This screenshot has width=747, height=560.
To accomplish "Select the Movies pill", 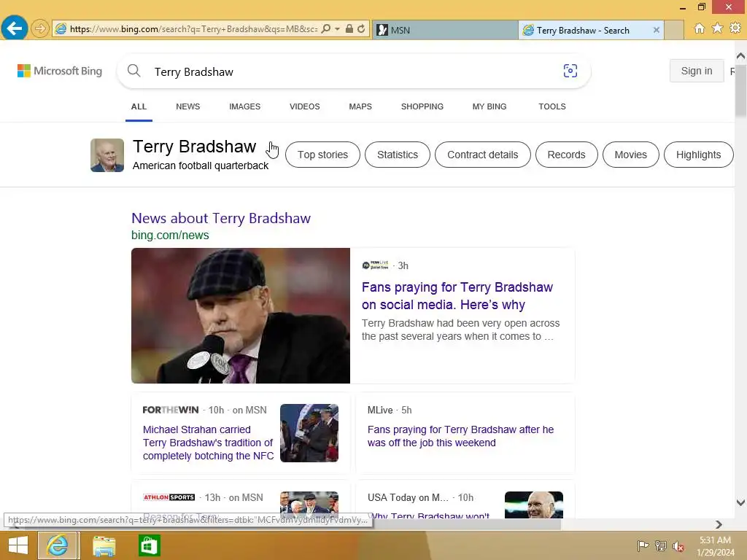I will [x=631, y=155].
